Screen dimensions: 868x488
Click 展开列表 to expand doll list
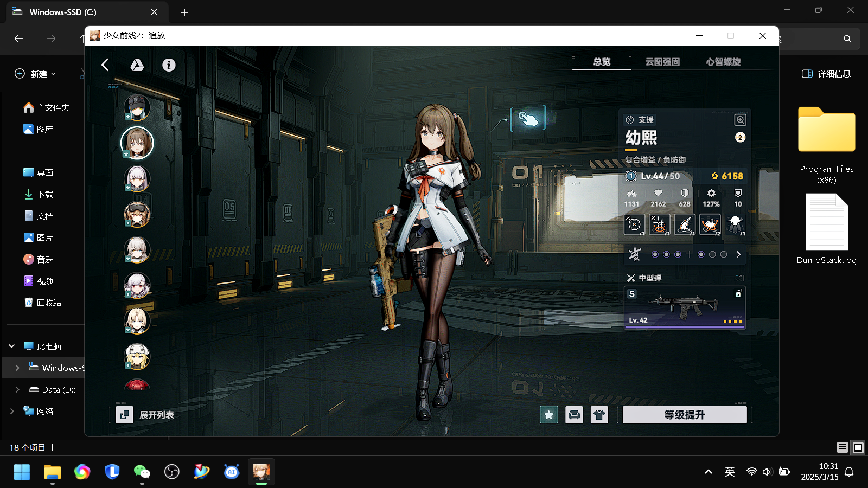click(145, 415)
